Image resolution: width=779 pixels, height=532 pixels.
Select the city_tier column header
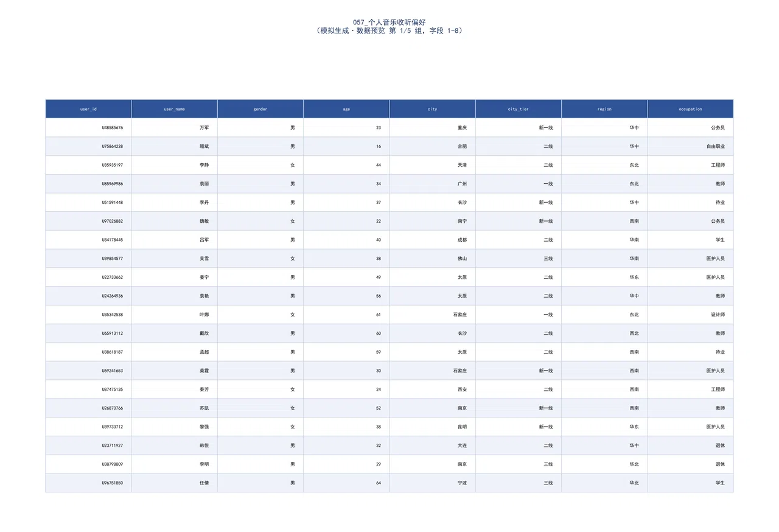[x=519, y=109]
